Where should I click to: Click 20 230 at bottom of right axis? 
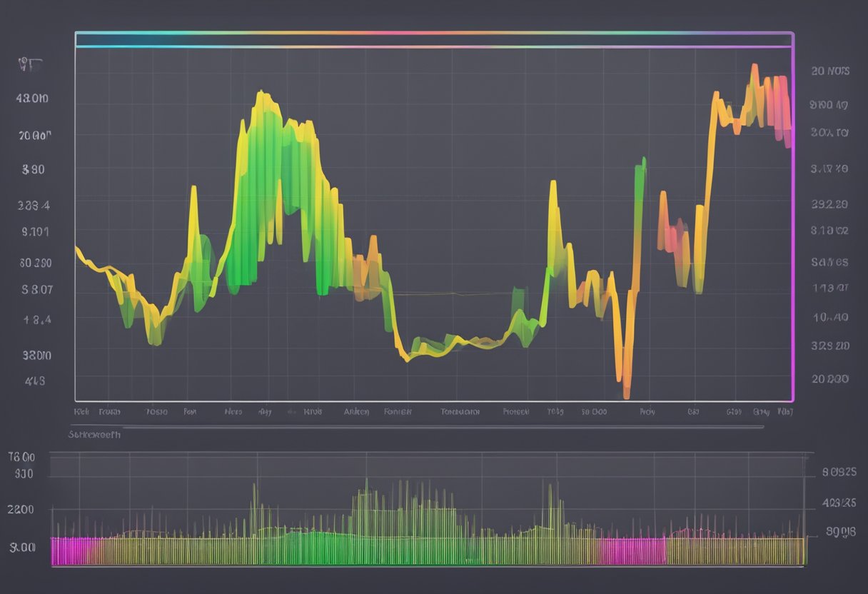830,379
